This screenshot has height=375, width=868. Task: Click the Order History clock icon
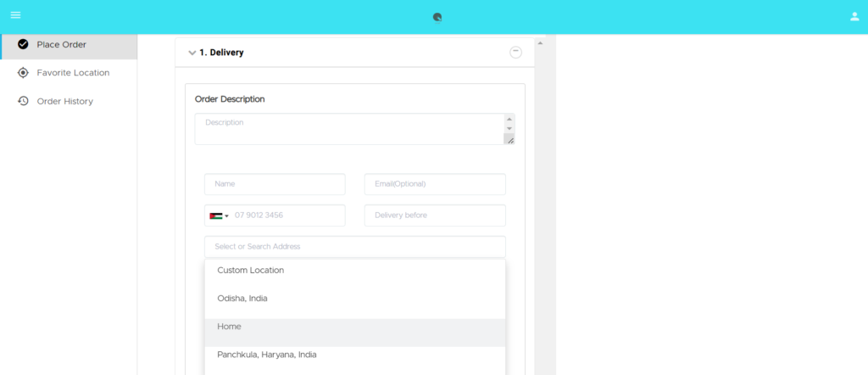coord(23,101)
